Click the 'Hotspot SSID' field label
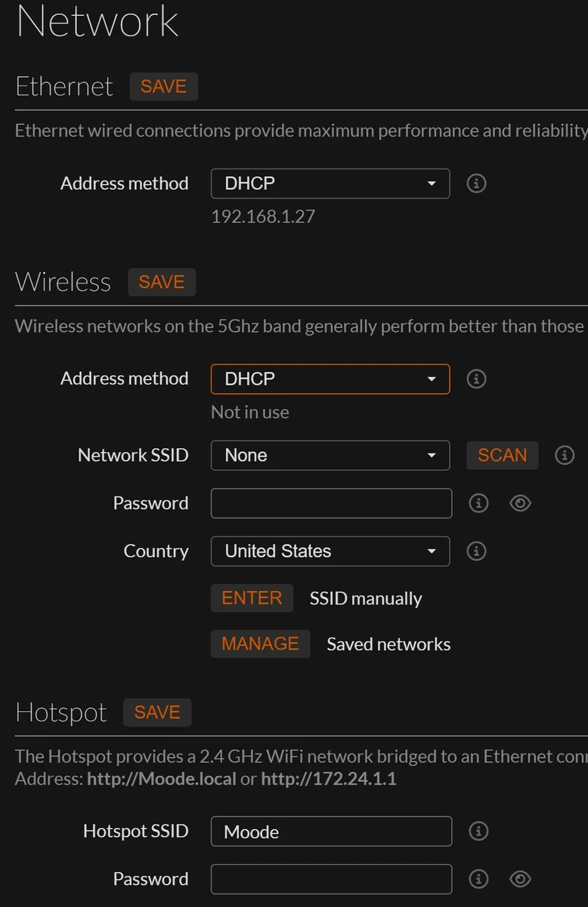 (x=135, y=831)
